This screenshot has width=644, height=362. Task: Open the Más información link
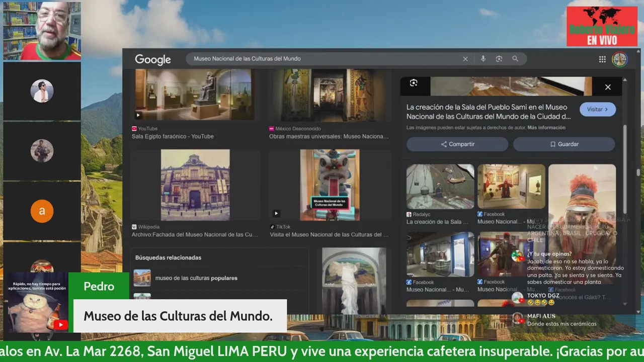coord(546,128)
